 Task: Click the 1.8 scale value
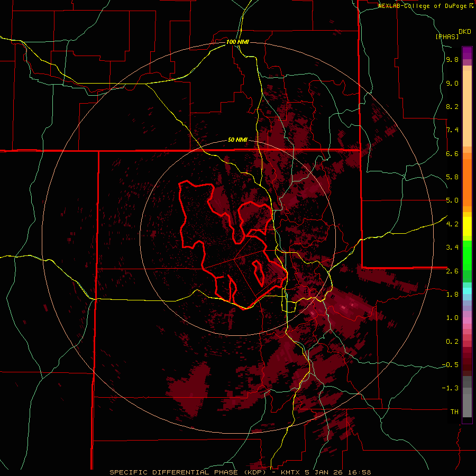452,295
